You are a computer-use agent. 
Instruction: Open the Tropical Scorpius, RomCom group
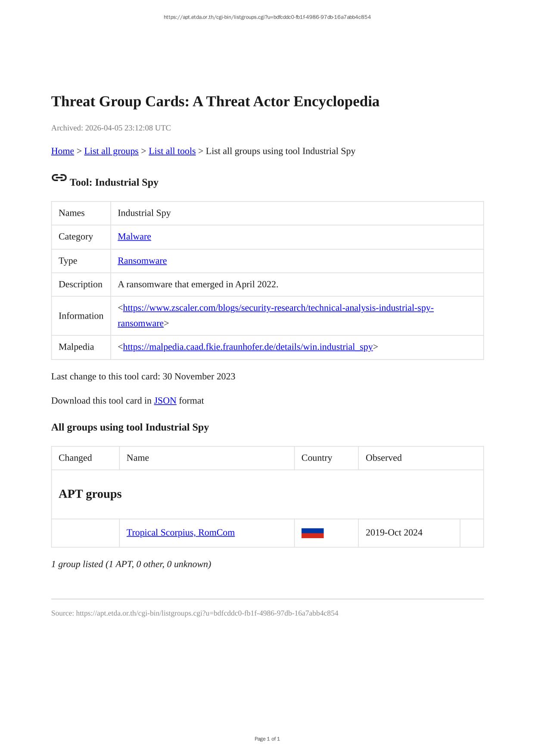click(180, 533)
